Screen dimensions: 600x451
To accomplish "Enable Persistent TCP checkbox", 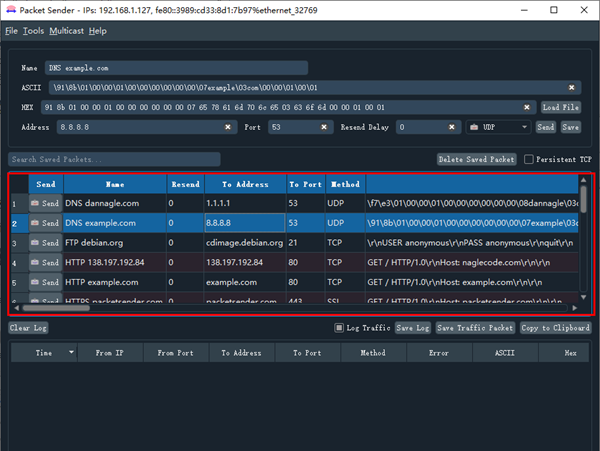I will [528, 159].
